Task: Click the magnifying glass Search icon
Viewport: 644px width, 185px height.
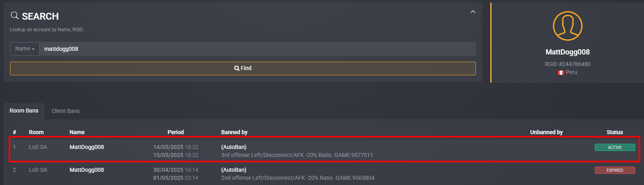Action: coord(15,16)
